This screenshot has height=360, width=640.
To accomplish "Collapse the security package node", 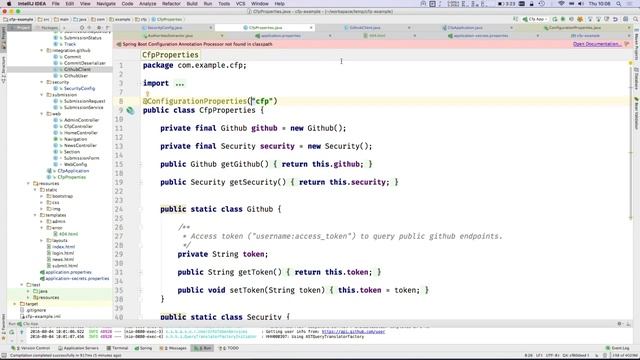I will [42, 82].
